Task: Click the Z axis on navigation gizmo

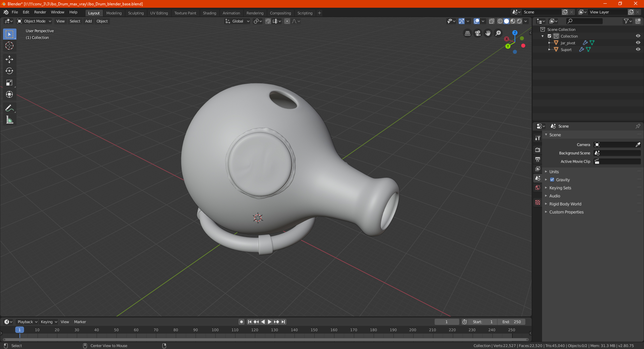Action: pos(515,33)
